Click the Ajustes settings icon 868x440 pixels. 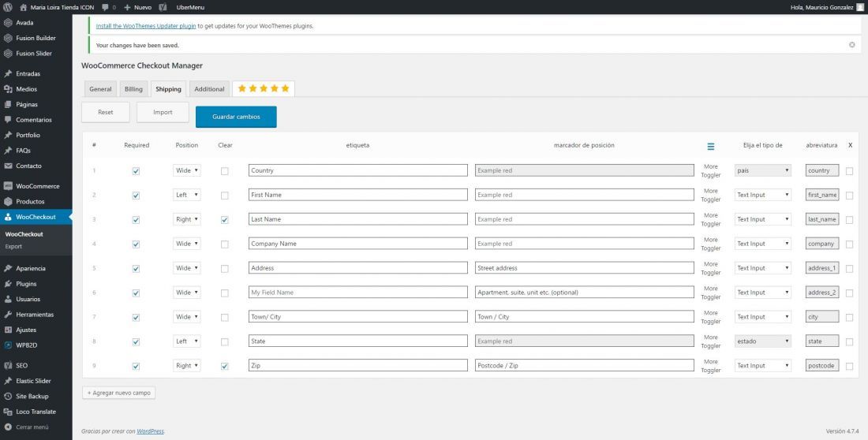(8, 330)
